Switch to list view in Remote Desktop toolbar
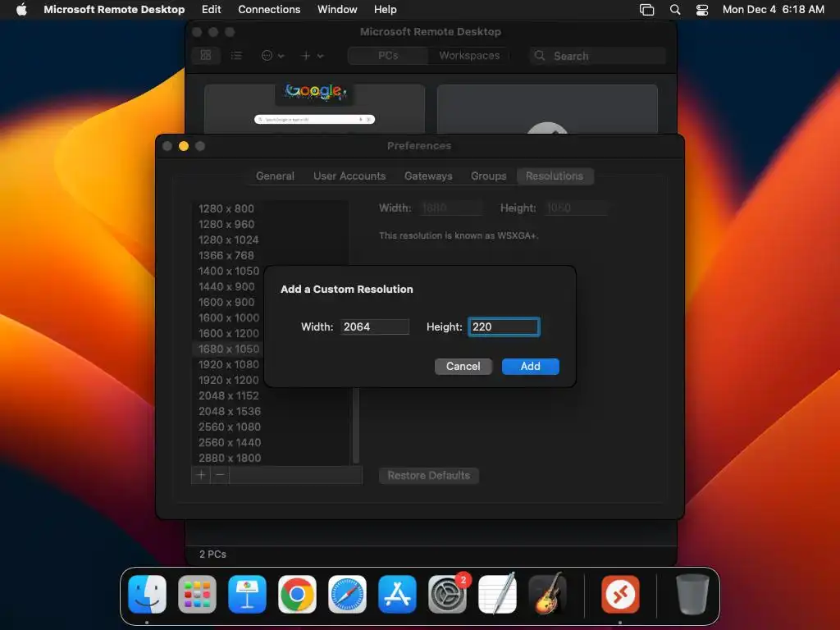 click(236, 56)
